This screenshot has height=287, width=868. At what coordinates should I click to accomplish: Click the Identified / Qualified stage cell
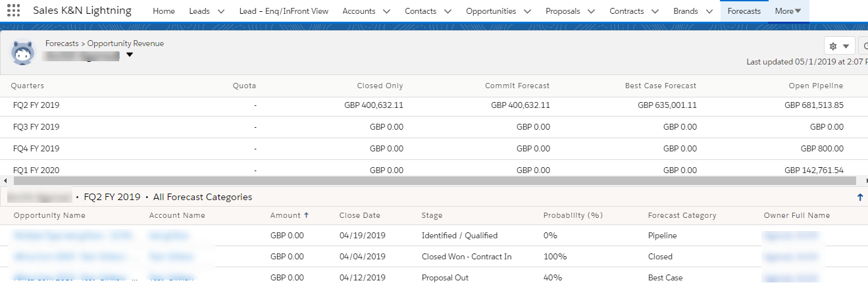(x=459, y=235)
